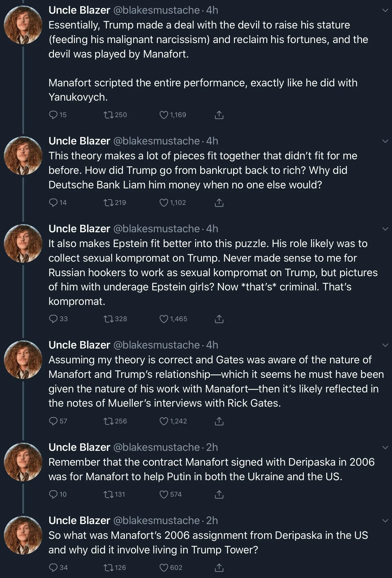Share the tweet about Rick Gates interviews

pos(219,421)
